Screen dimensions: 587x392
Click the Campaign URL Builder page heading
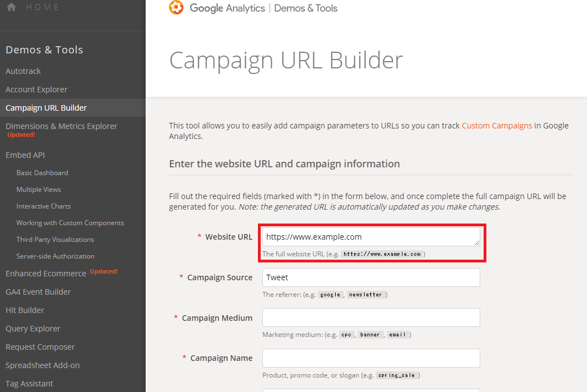click(x=286, y=60)
